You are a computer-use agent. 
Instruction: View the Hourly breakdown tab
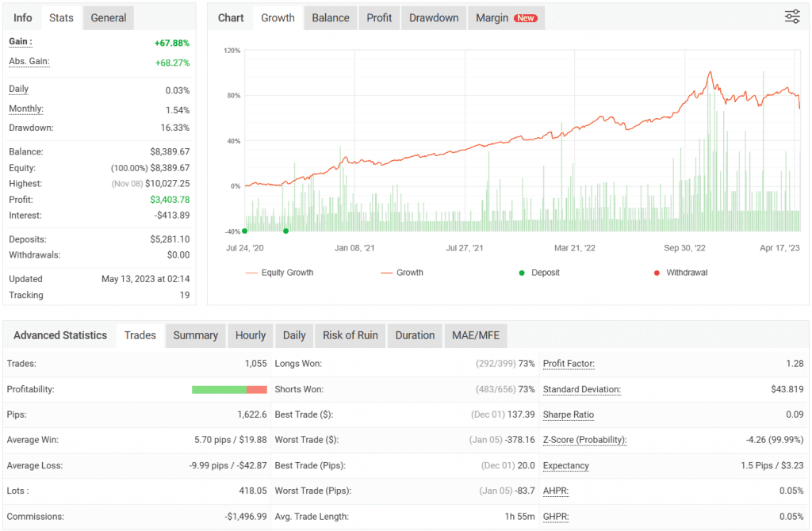click(251, 335)
